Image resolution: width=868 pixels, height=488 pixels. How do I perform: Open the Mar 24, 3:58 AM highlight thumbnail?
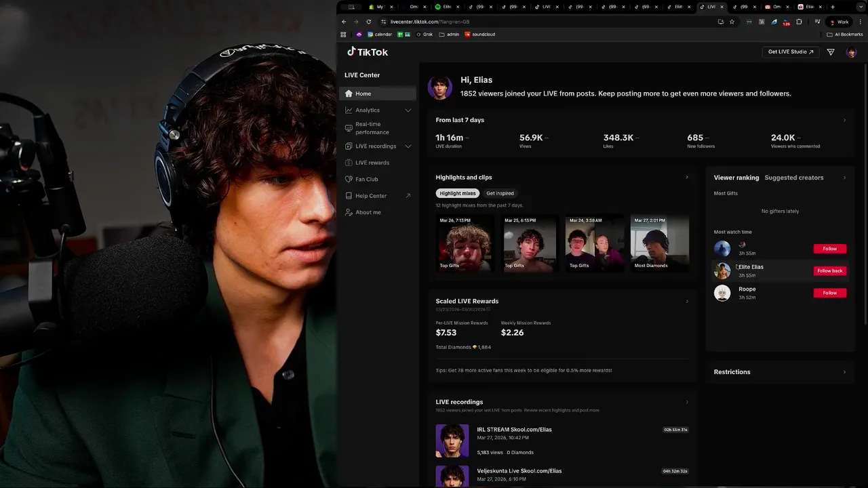595,243
